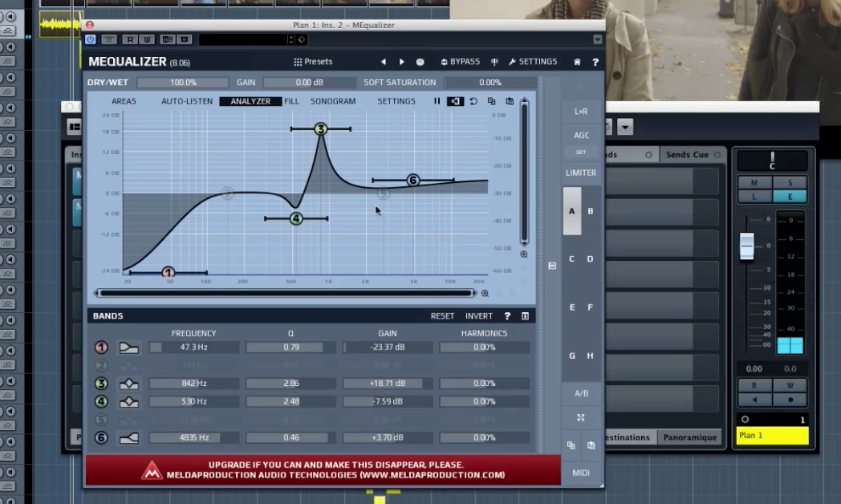Toggle the analyzer FILL option
841x504 pixels.
pos(292,101)
